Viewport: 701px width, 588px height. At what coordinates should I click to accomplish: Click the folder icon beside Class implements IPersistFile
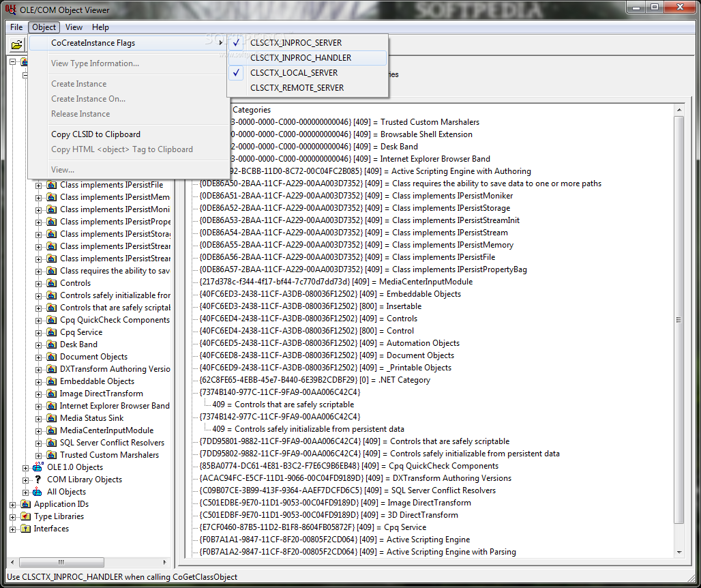click(52, 185)
